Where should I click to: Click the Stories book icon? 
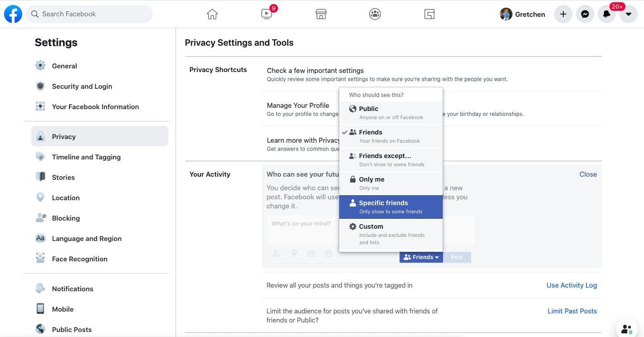tap(40, 177)
